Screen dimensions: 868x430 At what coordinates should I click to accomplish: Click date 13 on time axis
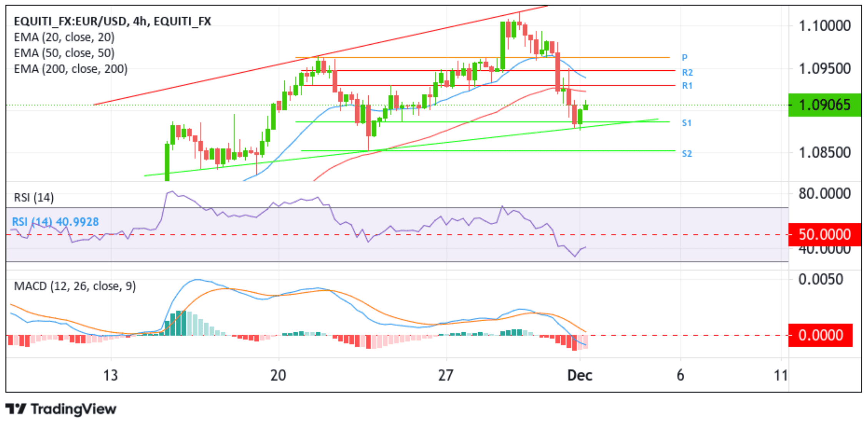(x=111, y=375)
